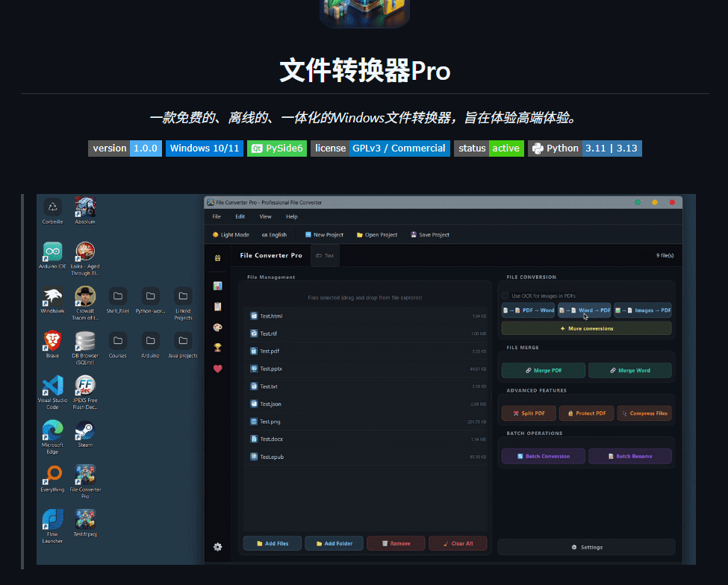The width and height of the screenshot is (728, 585).
Task: Open the Home section in the sidebar
Action: point(217,257)
